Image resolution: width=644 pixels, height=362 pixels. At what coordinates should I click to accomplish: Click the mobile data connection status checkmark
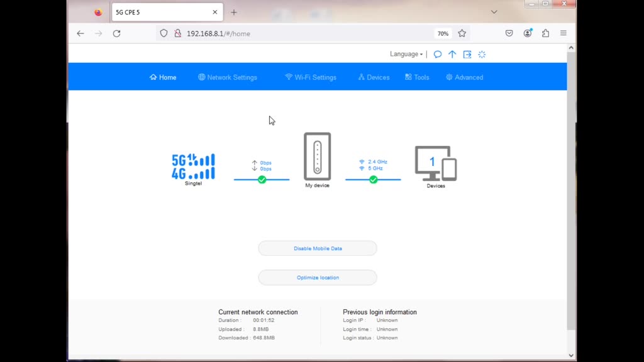tap(262, 180)
